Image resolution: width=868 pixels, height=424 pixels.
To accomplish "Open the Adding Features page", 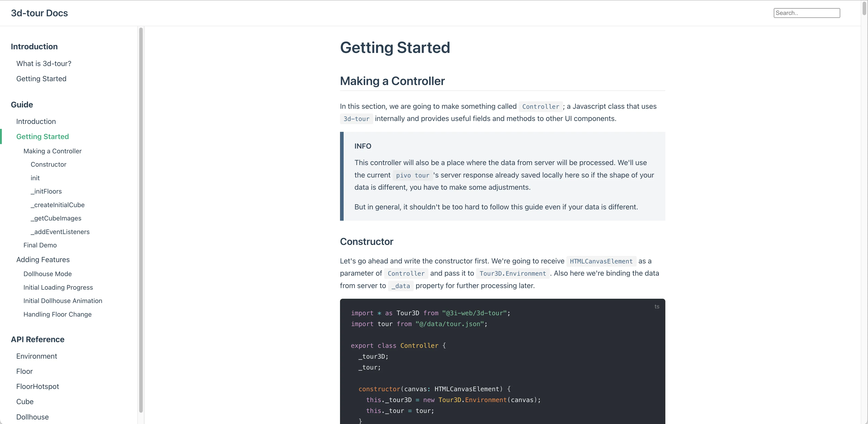I will [43, 260].
